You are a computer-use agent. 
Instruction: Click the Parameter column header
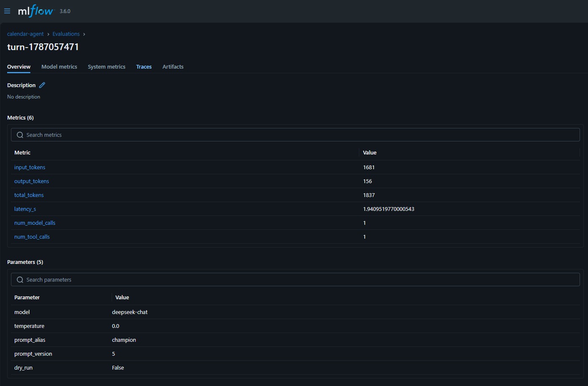27,297
